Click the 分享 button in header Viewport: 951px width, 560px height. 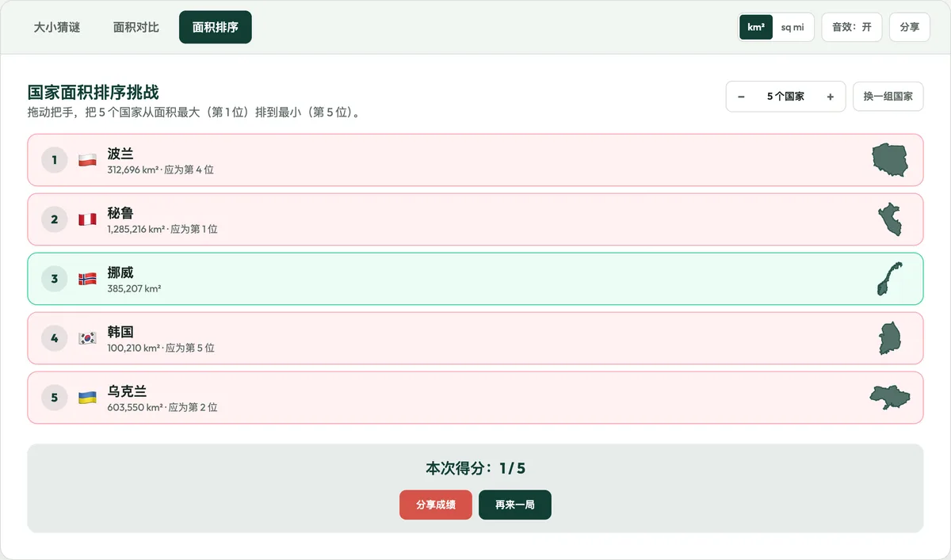910,27
